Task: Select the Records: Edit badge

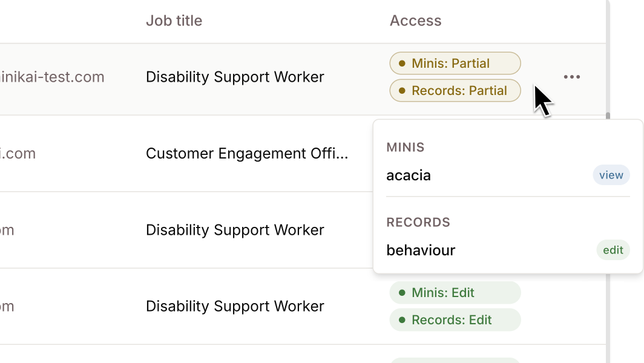Action: [455, 320]
